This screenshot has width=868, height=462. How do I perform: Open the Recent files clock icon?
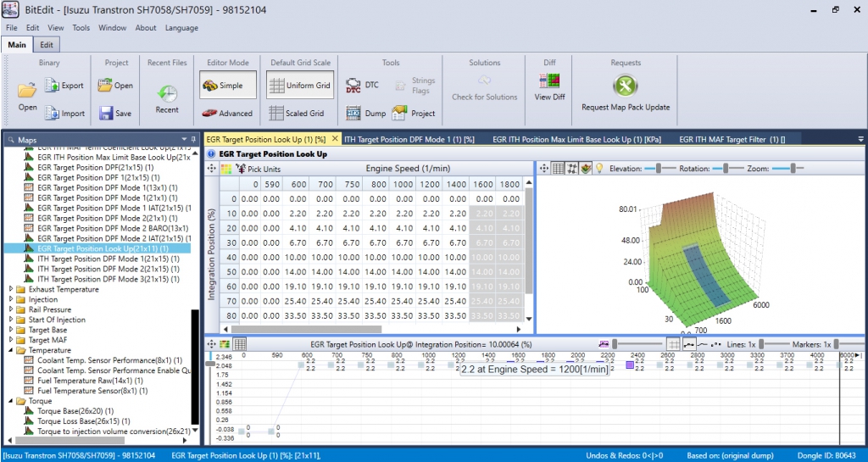[167, 93]
